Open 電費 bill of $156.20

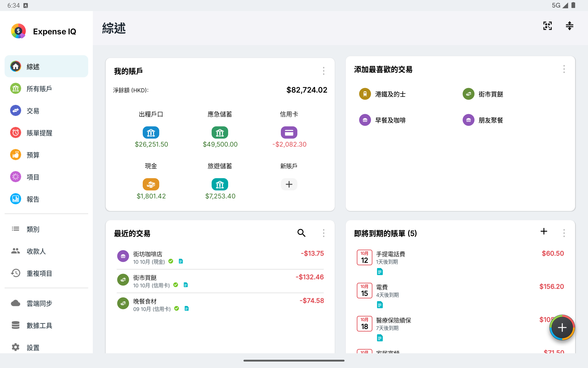[460, 296]
